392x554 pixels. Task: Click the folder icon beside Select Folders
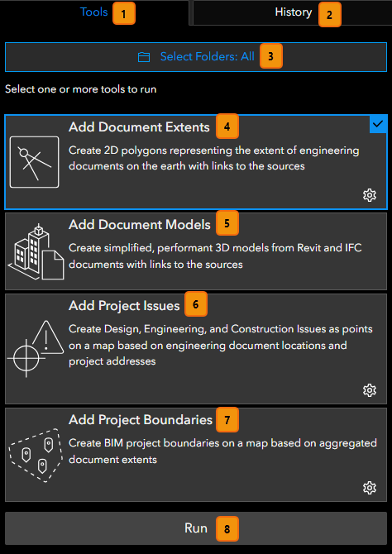[144, 57]
